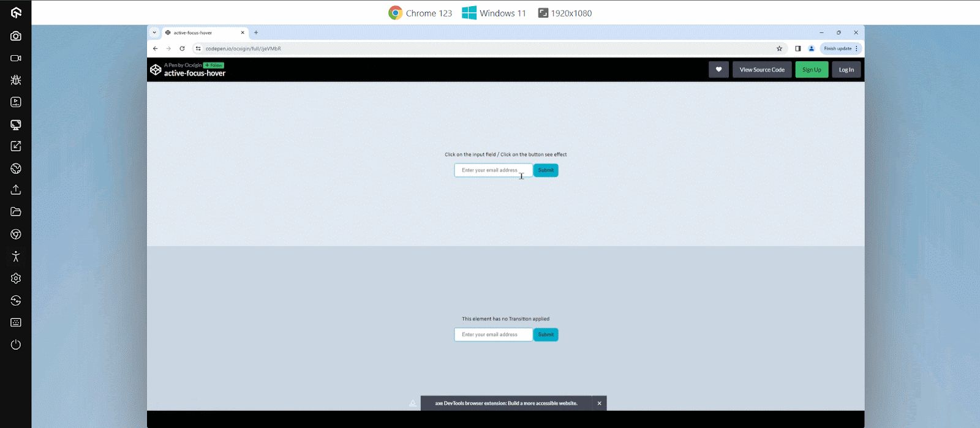The width and height of the screenshot is (980, 428).
Task: Click the 1920x1080 resolution label
Action: (571, 13)
